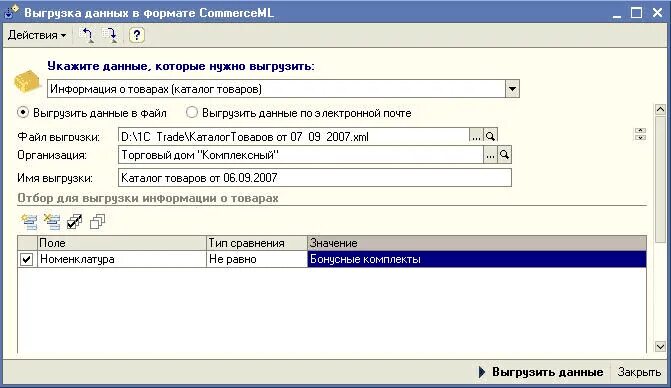Open help with the question mark icon
The width and height of the screenshot is (671, 388).
tap(137, 35)
